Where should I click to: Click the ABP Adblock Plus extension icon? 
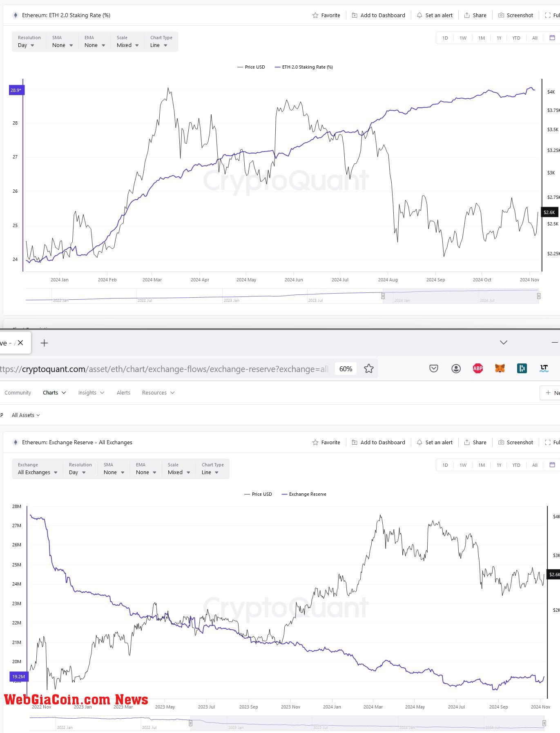tap(478, 369)
